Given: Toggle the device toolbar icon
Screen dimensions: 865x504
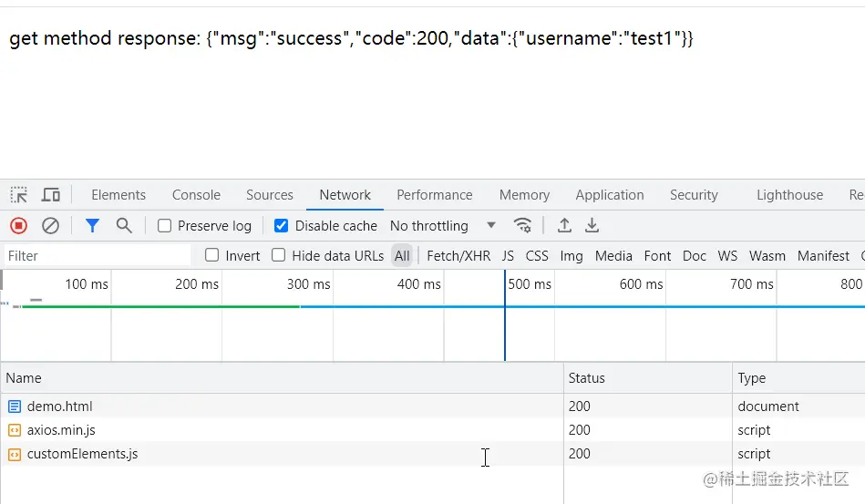Looking at the screenshot, I should (51, 195).
